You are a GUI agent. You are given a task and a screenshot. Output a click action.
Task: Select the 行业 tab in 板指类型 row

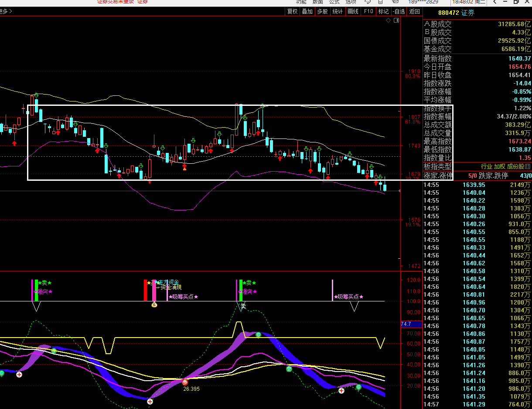coord(487,167)
